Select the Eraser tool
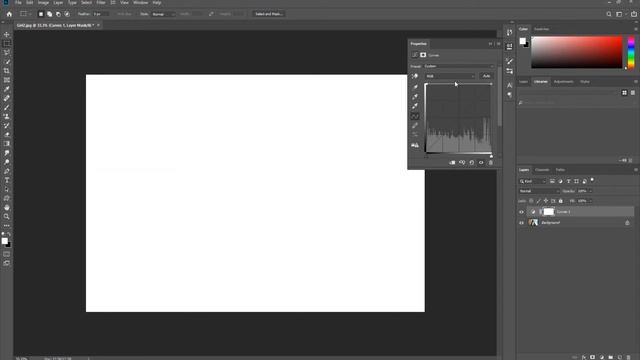The width and height of the screenshot is (640, 360). click(x=7, y=135)
